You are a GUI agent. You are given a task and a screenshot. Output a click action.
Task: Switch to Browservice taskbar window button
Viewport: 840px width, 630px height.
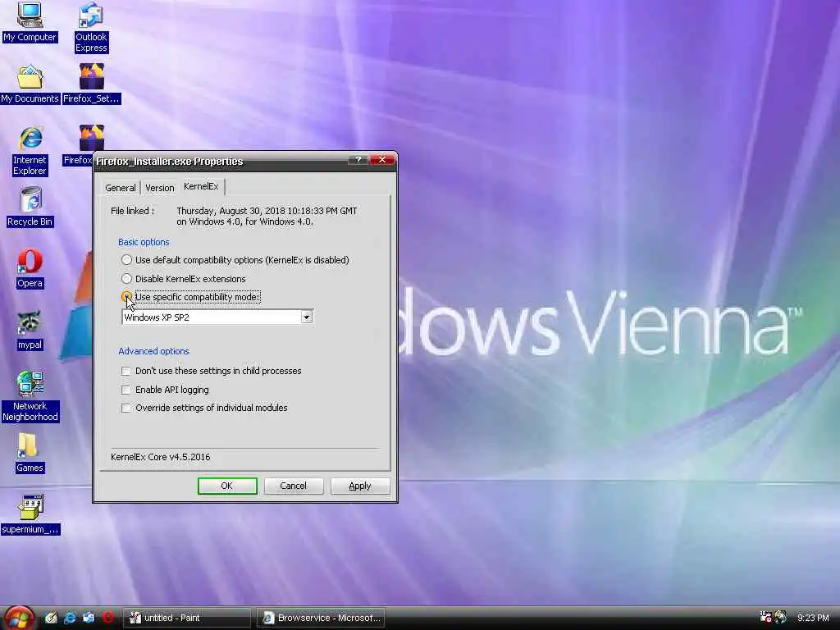click(321, 618)
